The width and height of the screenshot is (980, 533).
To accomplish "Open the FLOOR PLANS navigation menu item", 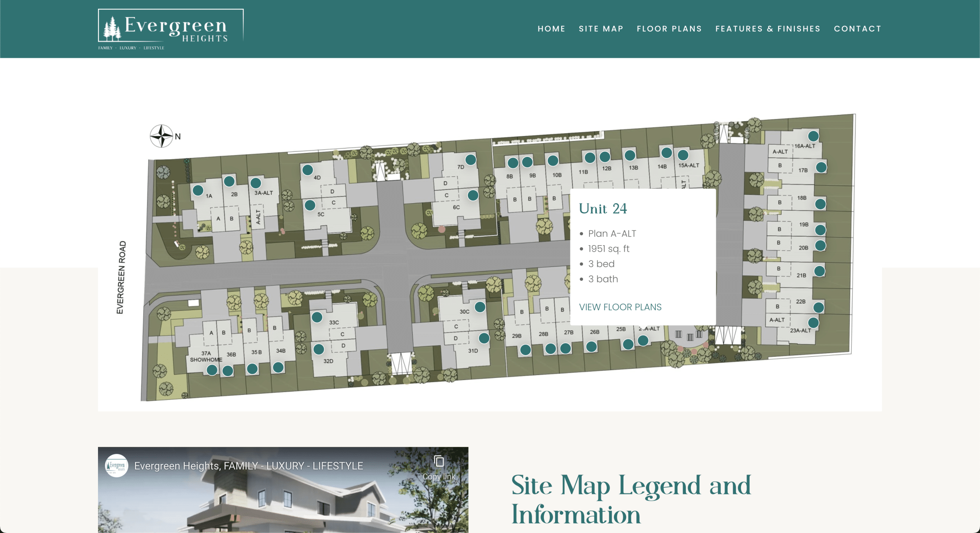I will click(669, 29).
